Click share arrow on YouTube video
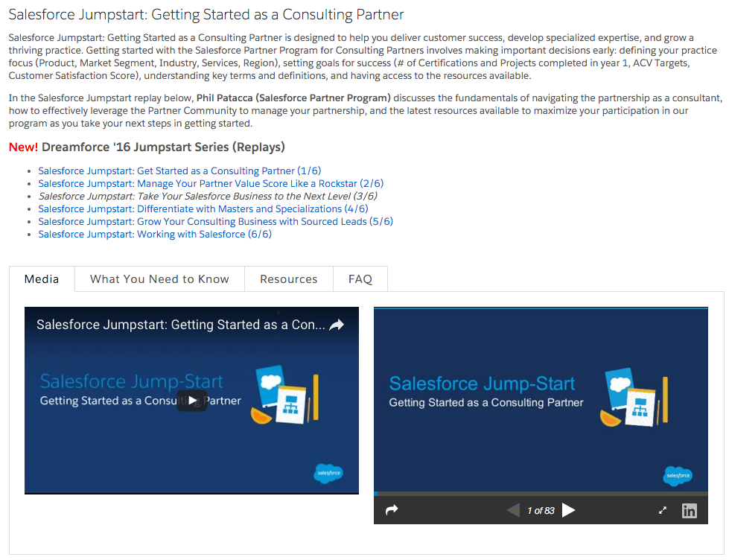The width and height of the screenshot is (729, 560). (337, 325)
